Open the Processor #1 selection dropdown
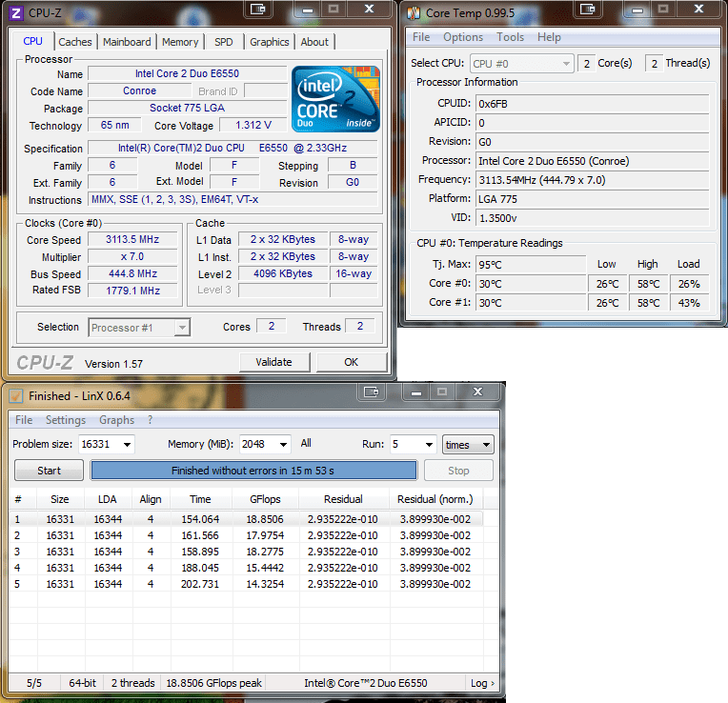The width and height of the screenshot is (728, 703). 139,328
